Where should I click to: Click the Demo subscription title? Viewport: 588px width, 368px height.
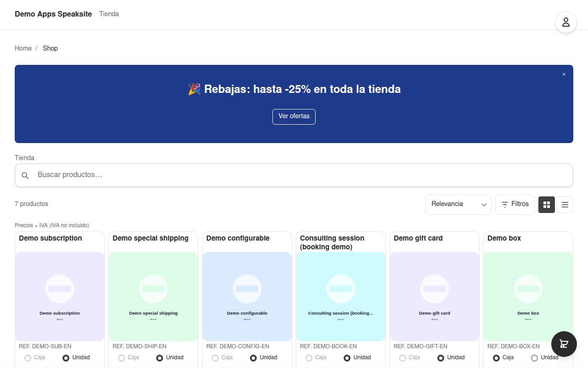[x=51, y=238]
